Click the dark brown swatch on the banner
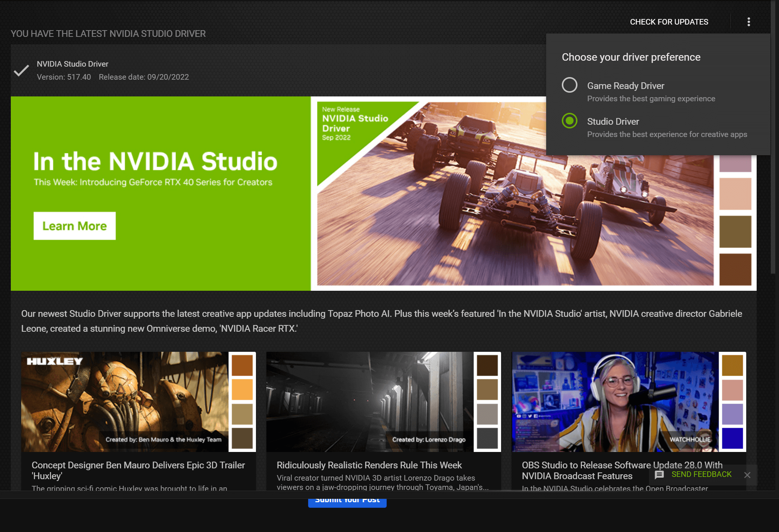 [x=735, y=270]
